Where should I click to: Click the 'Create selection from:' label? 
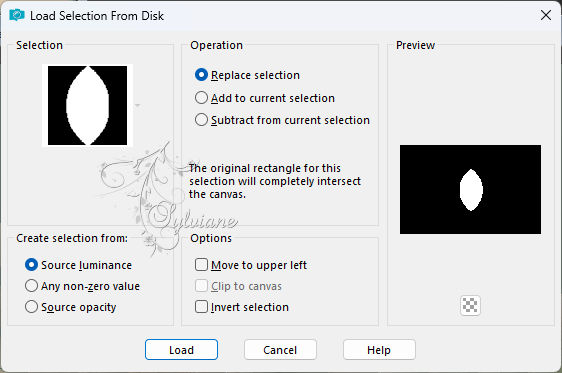coord(72,238)
